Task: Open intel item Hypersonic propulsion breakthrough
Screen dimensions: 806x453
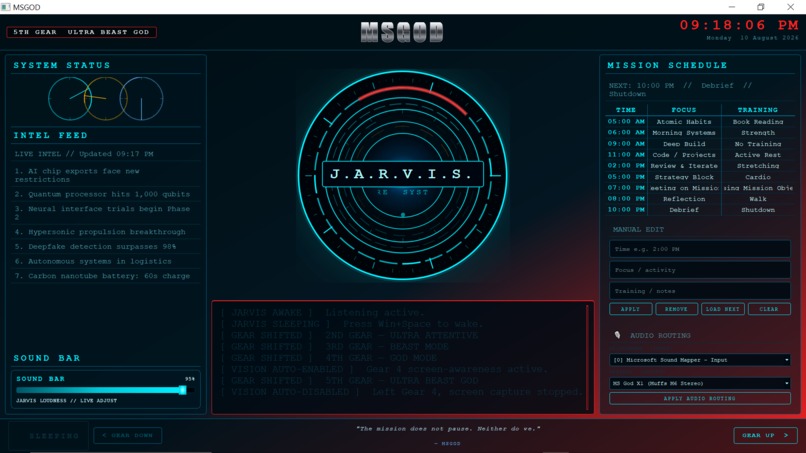Action: [106, 232]
